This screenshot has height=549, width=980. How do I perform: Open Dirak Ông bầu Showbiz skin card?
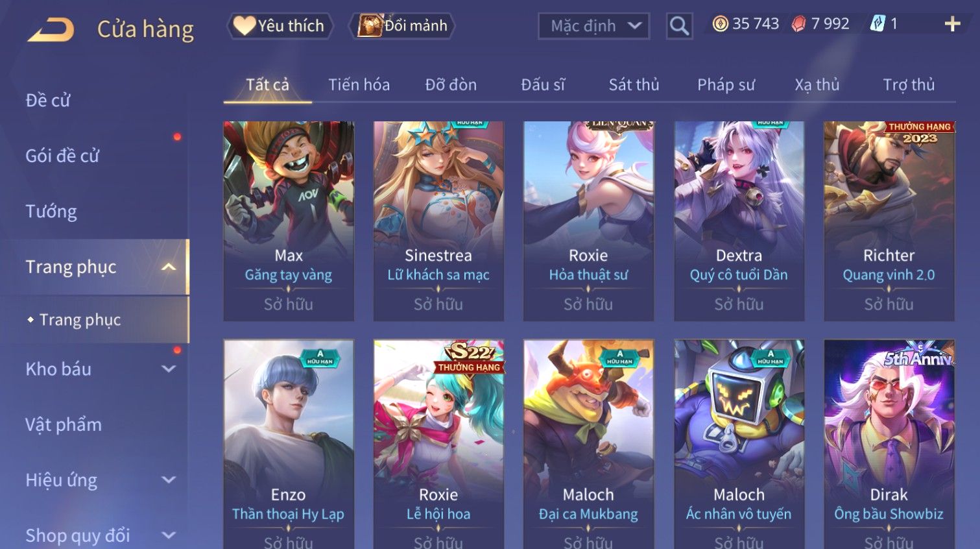pyautogui.click(x=889, y=444)
